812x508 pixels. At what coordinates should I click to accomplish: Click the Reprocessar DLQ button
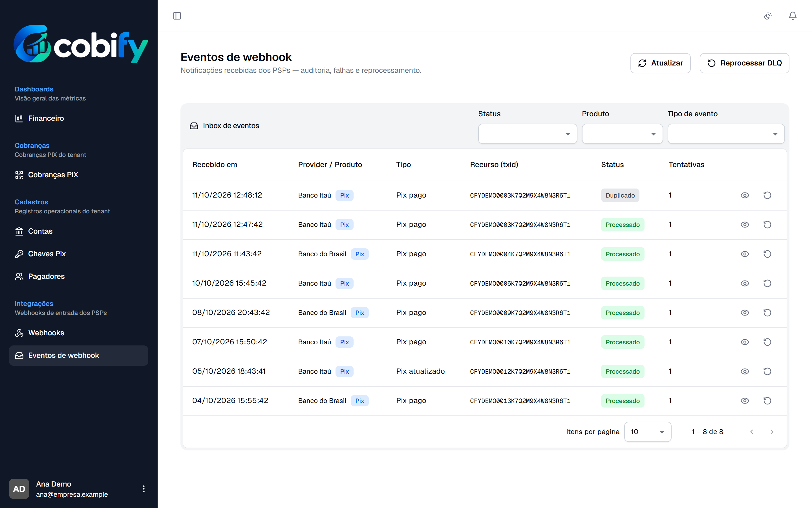[x=744, y=63]
